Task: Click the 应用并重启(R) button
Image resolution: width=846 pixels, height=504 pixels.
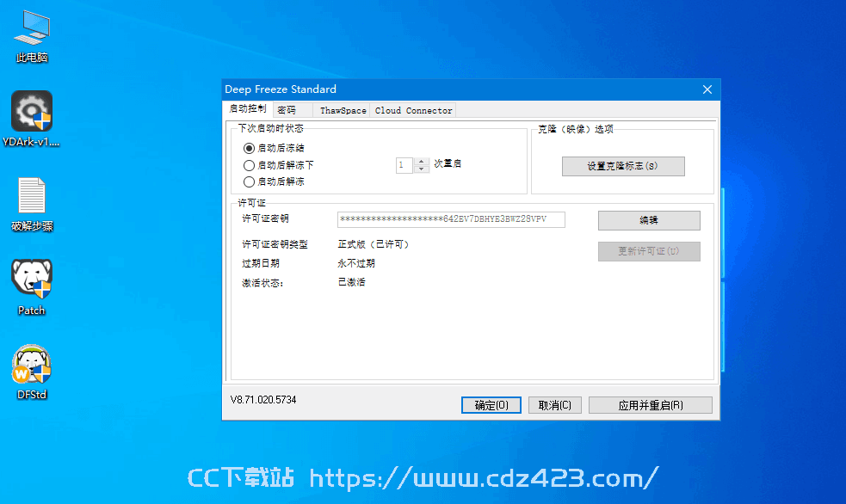Action: pyautogui.click(x=650, y=405)
